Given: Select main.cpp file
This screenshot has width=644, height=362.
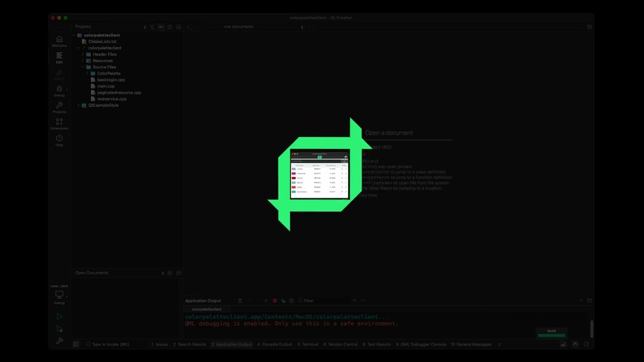Looking at the screenshot, I should click(x=106, y=86).
